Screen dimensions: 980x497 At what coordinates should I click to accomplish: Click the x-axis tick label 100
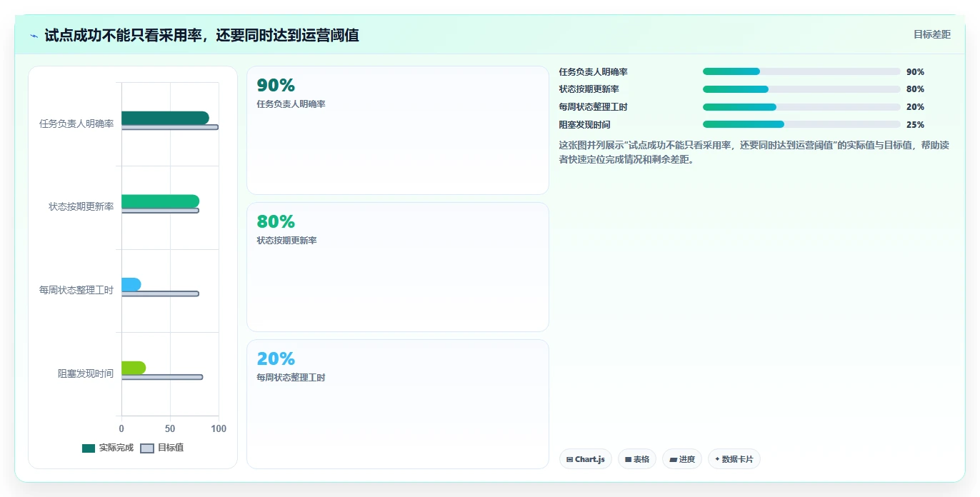tap(219, 428)
